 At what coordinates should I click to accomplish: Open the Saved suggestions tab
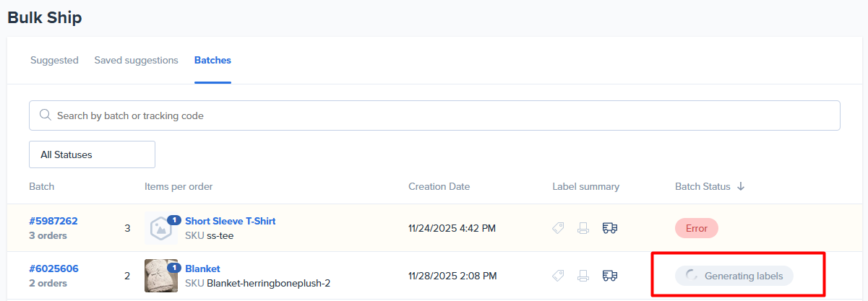(136, 61)
